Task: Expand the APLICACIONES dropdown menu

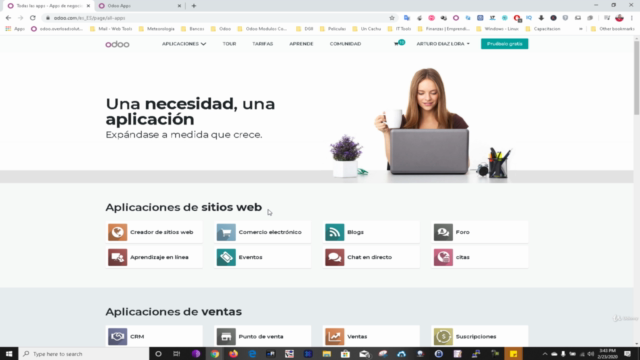Action: pyautogui.click(x=184, y=44)
